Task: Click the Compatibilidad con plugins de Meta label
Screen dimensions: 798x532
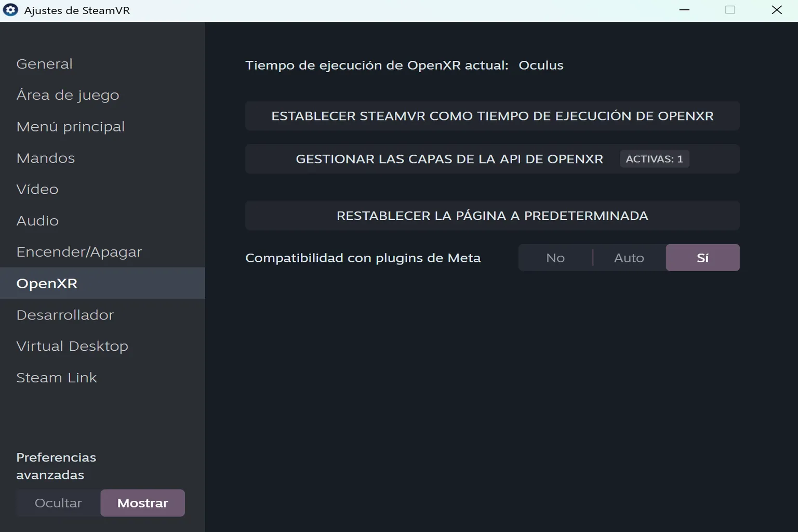Action: 363,258
